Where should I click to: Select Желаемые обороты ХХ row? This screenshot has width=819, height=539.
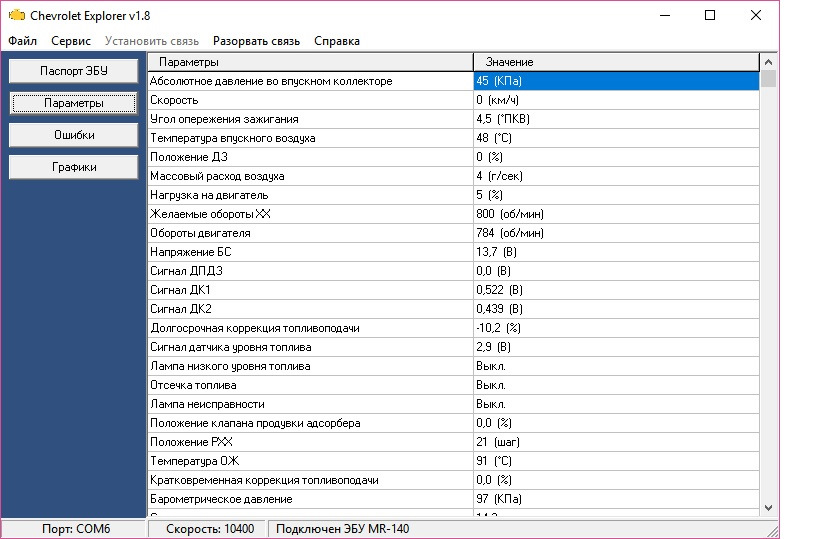[453, 214]
